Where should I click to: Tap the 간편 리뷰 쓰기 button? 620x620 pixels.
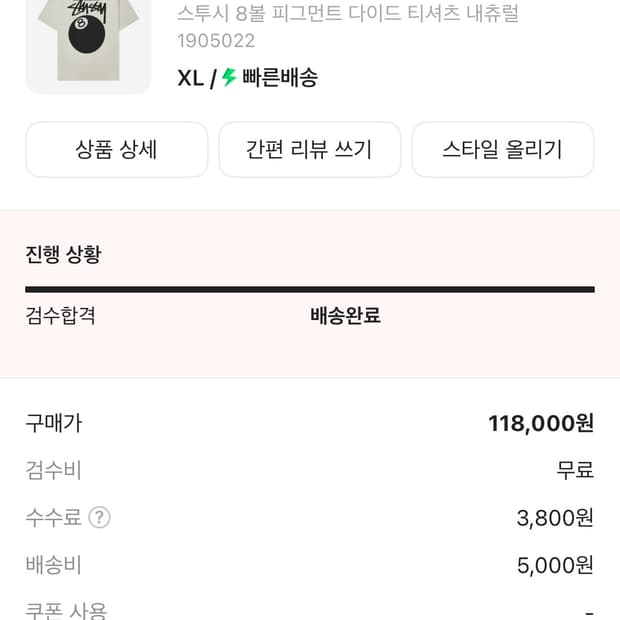pos(309,150)
